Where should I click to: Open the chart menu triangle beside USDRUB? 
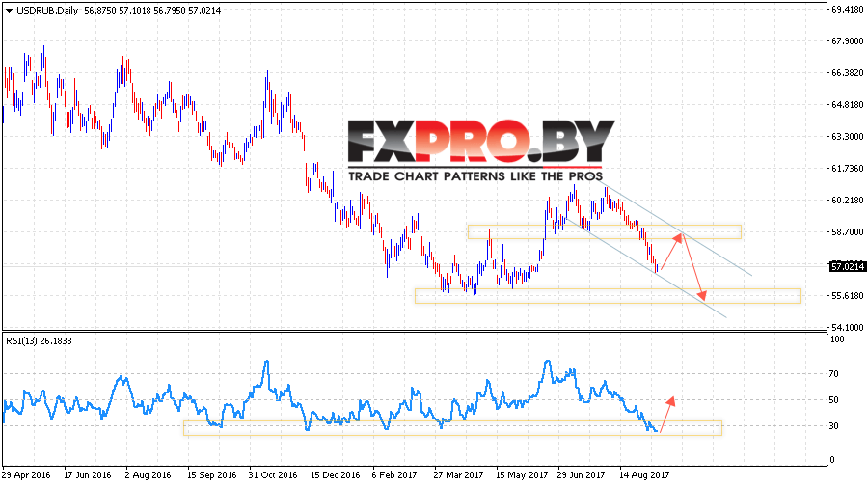(9, 10)
